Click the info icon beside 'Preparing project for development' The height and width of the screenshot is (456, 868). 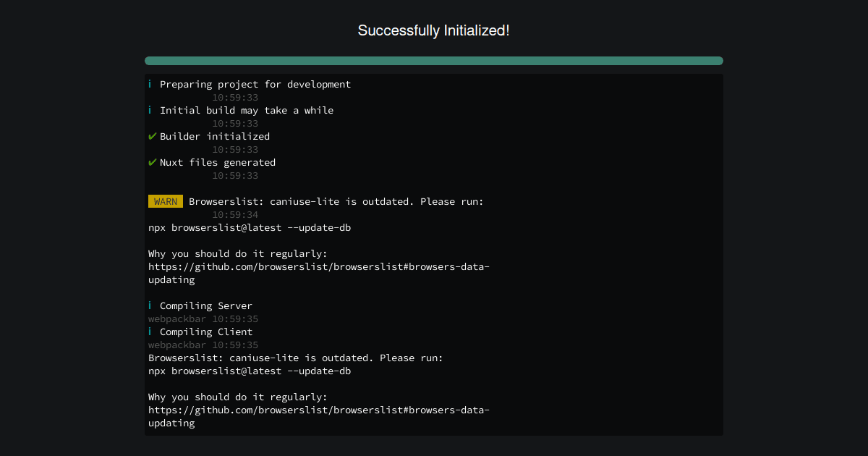(x=150, y=84)
